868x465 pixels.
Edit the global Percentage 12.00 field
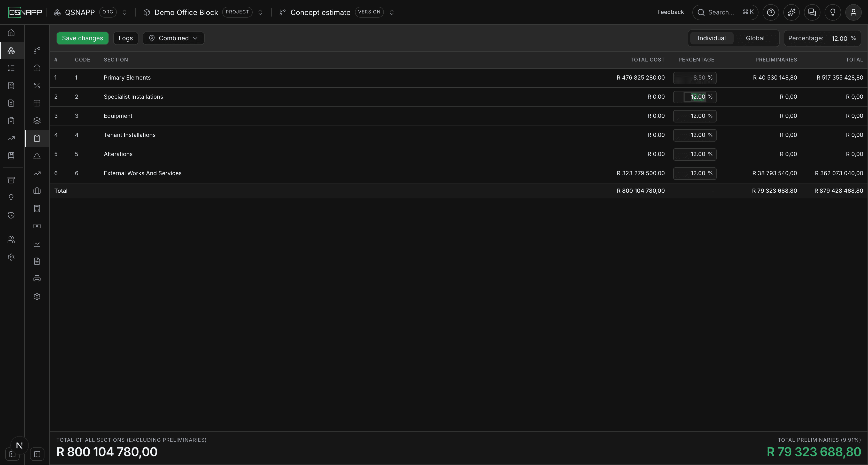click(823, 38)
